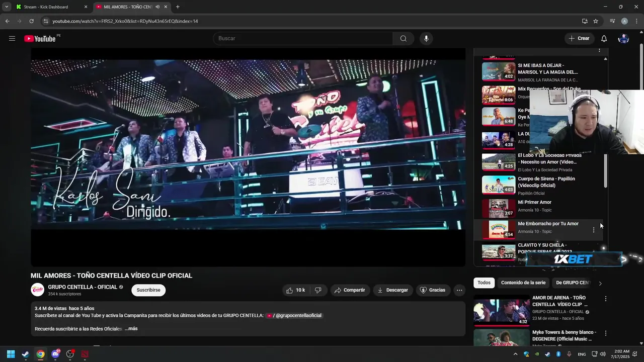Click the search magnifier button
The width and height of the screenshot is (644, 362).
404,39
